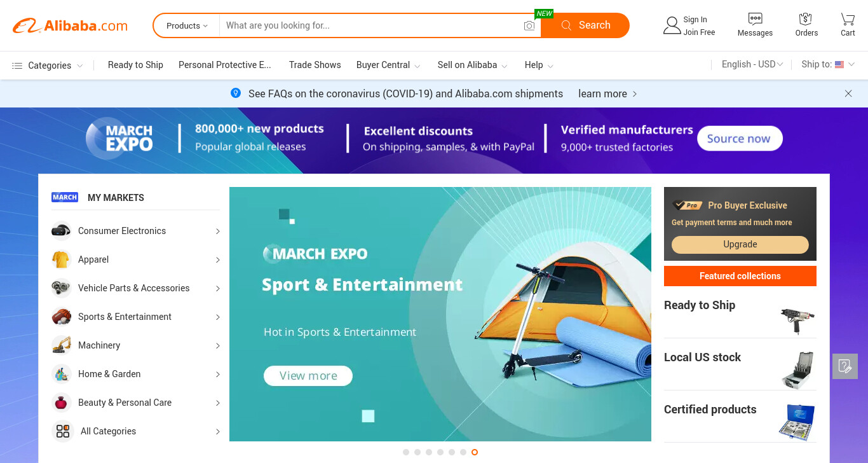The width and height of the screenshot is (868, 463).
Task: Expand Consumer Electronics submenu arrow
Action: [x=217, y=231]
